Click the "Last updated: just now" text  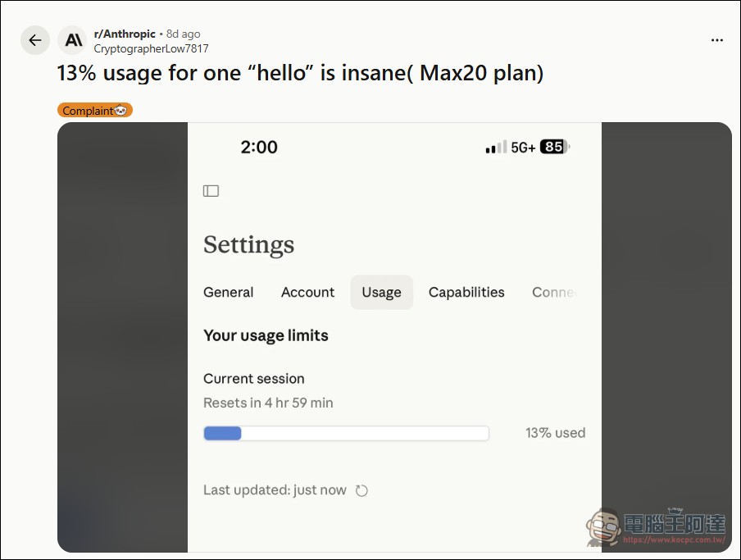[275, 490]
